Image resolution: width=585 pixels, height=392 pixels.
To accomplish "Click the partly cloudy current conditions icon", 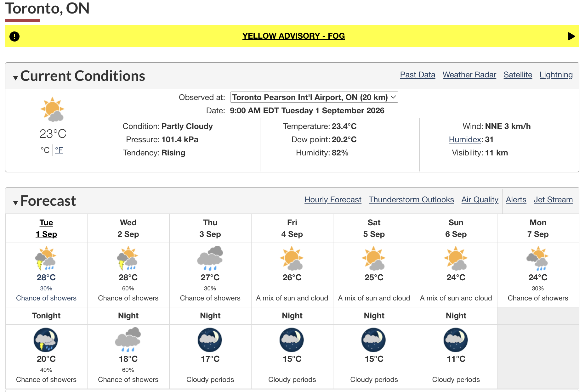I will 53,109.
